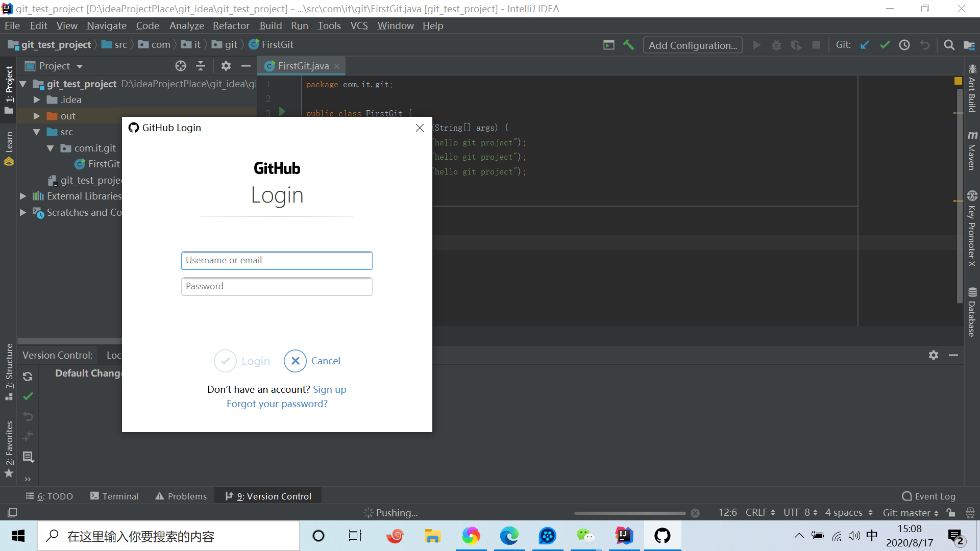This screenshot has height=551, width=980.
Task: Click the Windows Start button
Action: pos(18,536)
